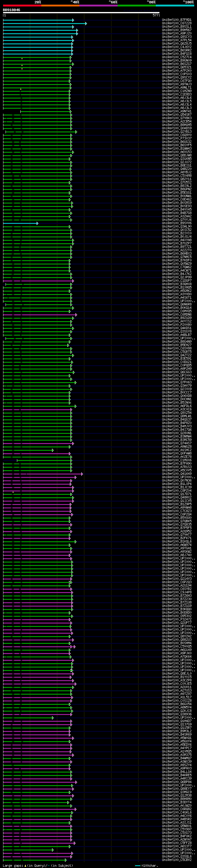Viewport: 197px width, 868px height.
Task: Select hit UniRef100_C6T228
Action: pos(177,23)
